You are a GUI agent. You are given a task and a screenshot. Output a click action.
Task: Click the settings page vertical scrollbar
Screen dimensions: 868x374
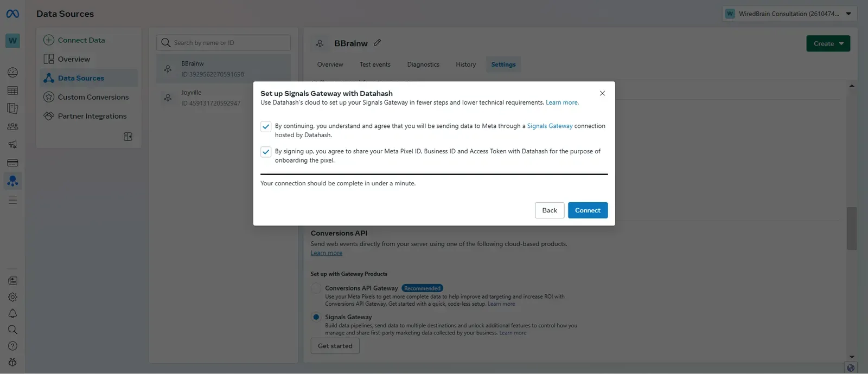[852, 228]
